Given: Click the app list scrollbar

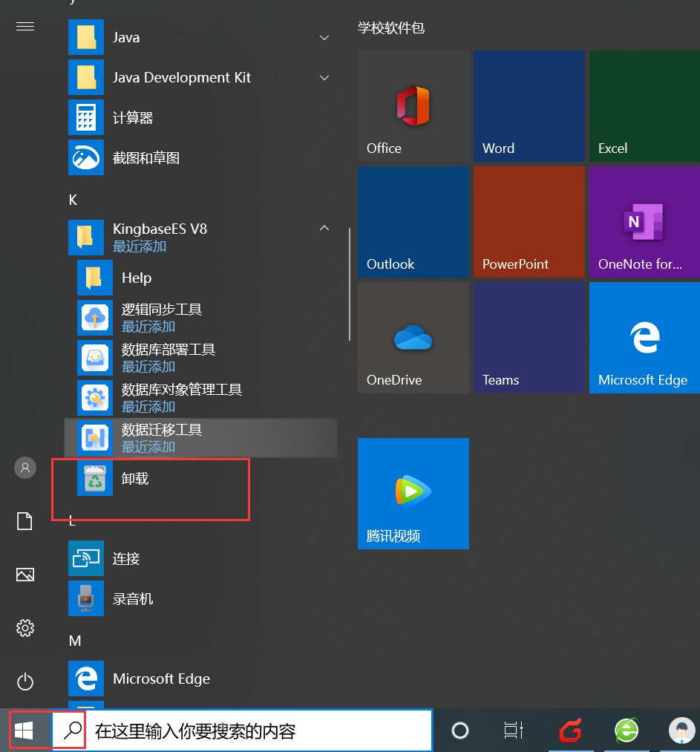Looking at the screenshot, I should (x=350, y=284).
